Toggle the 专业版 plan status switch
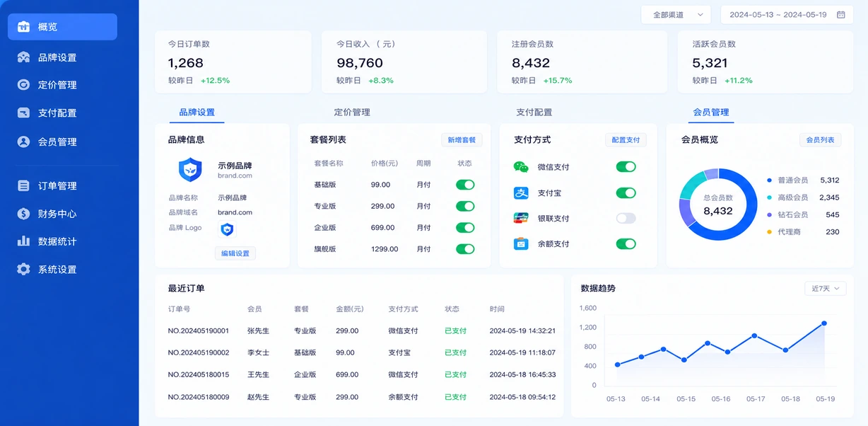Image resolution: width=868 pixels, height=426 pixels. 465,206
